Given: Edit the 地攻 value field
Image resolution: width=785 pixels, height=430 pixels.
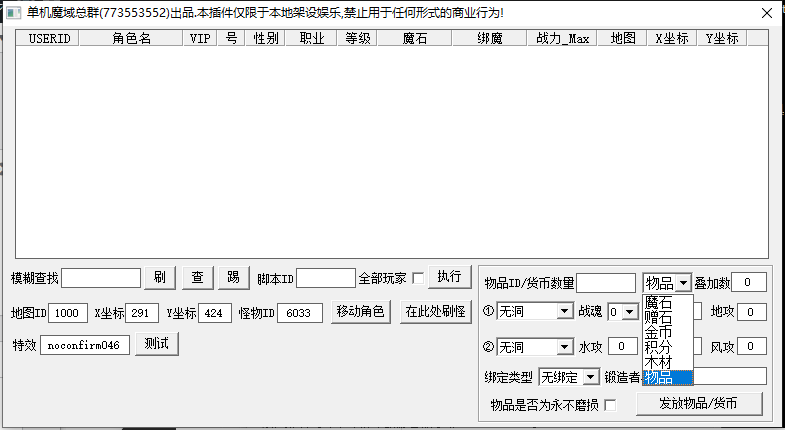Looking at the screenshot, I should 751,312.
